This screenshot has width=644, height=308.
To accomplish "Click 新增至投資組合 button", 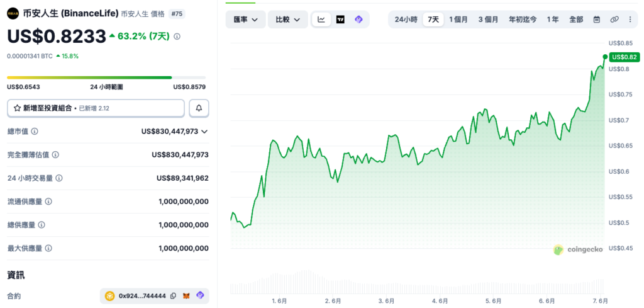I will tap(96, 108).
